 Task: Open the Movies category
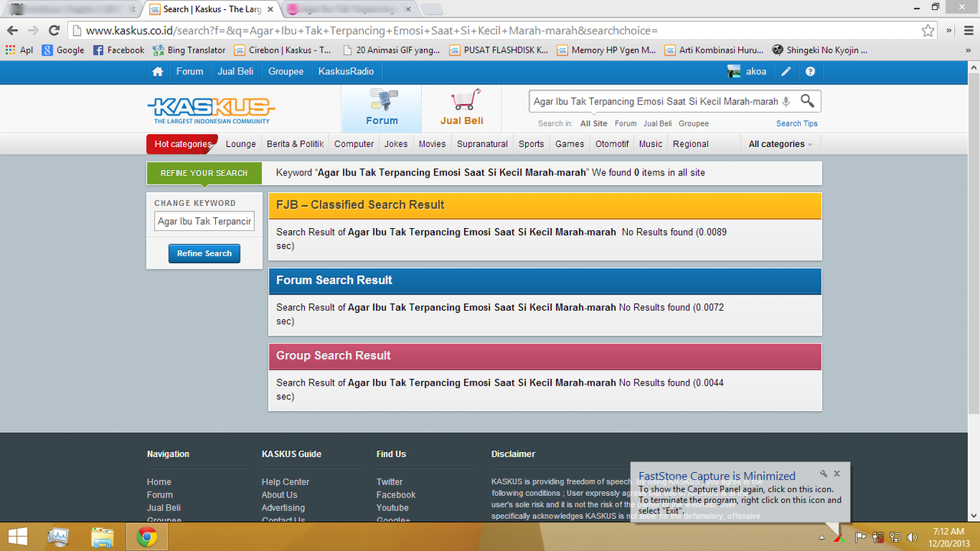[x=432, y=144]
